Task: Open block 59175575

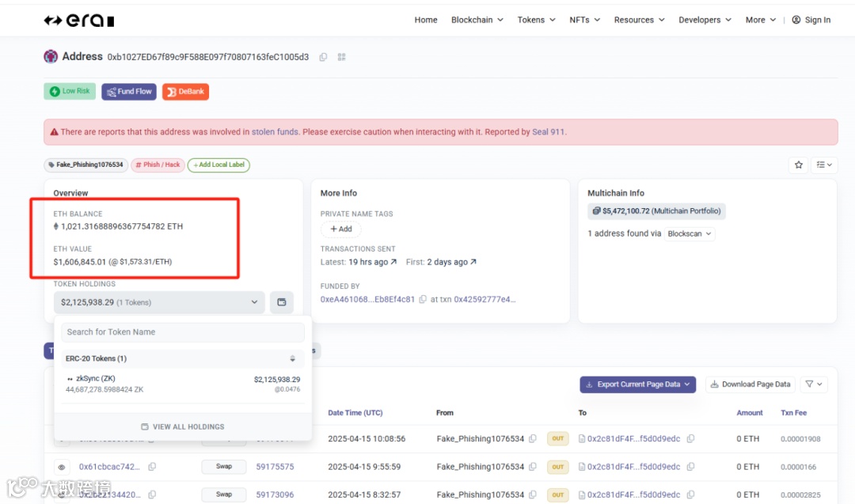Action: pyautogui.click(x=275, y=466)
